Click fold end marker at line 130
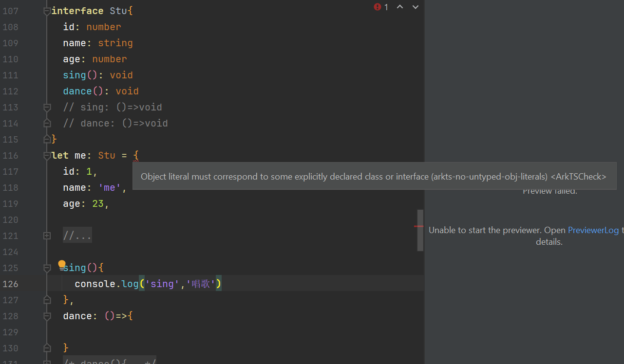This screenshot has width=624, height=364. click(47, 348)
